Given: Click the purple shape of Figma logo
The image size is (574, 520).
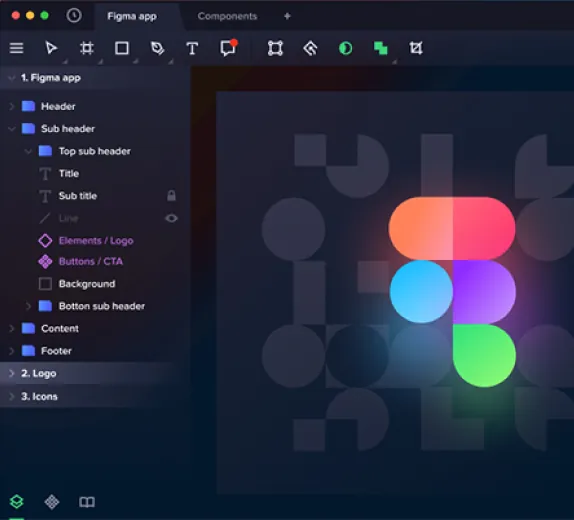Looking at the screenshot, I should [484, 292].
